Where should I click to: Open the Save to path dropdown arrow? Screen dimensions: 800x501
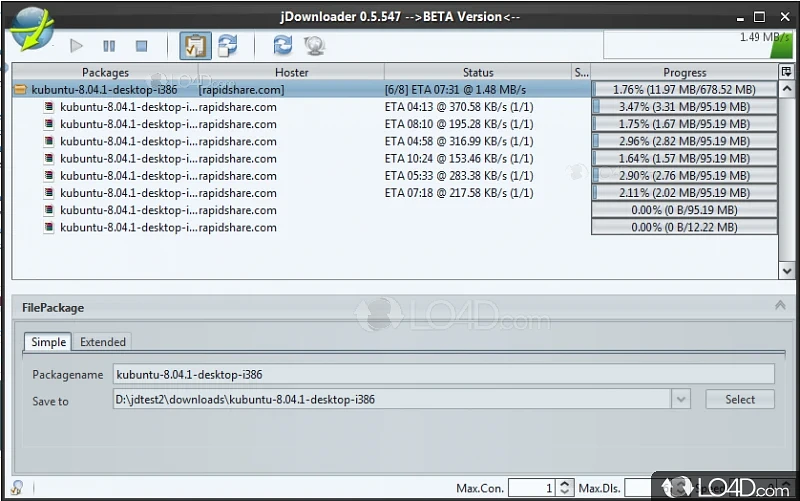(681, 399)
